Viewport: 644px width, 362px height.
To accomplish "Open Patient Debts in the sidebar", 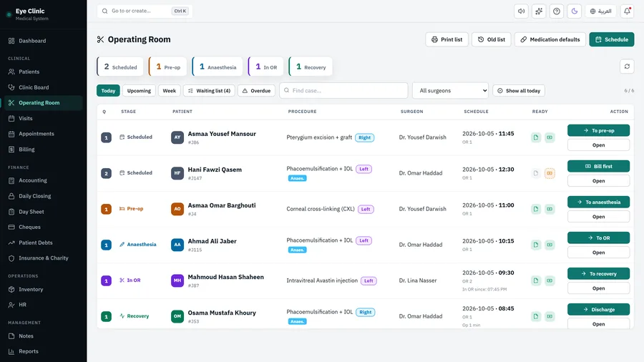I will pos(43,243).
